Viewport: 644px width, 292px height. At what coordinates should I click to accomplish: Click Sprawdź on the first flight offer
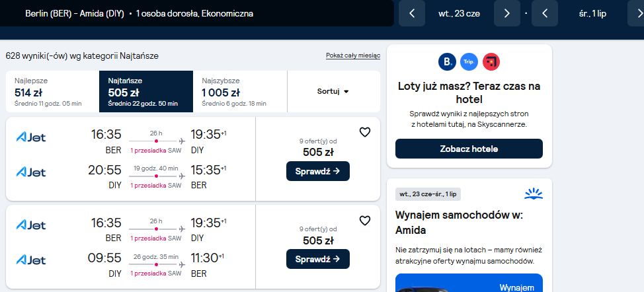pyautogui.click(x=318, y=171)
